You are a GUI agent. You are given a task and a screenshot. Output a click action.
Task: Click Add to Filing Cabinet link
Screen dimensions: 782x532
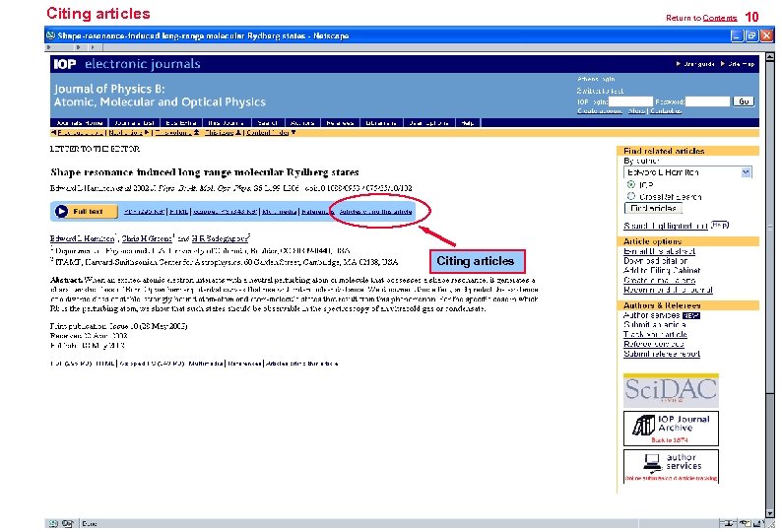point(662,271)
